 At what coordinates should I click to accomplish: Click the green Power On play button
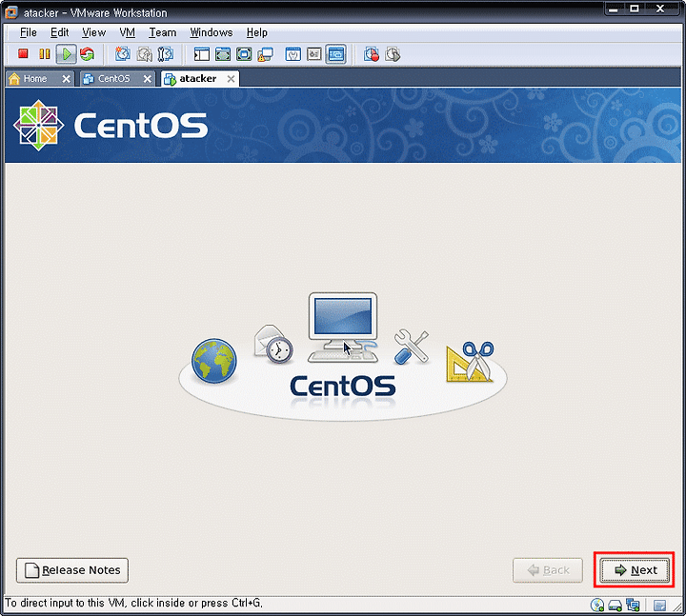pos(67,54)
